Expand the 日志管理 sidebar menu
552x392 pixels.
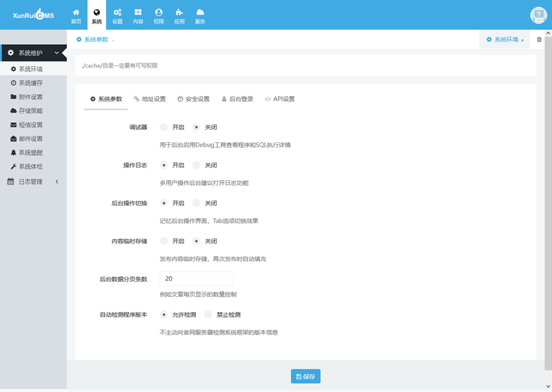coord(32,182)
